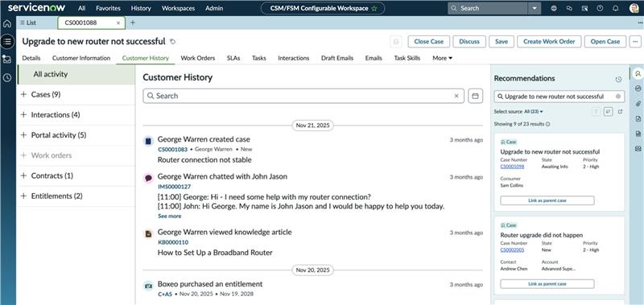Open the Inbox icon in left sidebar

(7, 59)
